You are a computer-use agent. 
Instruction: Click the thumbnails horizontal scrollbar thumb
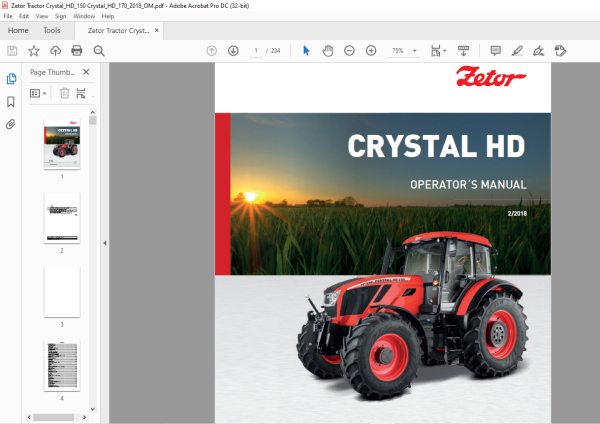[54, 417]
